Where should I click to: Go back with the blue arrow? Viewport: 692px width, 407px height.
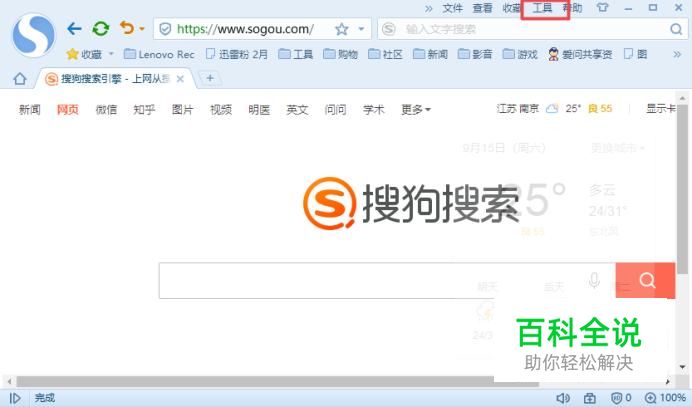pos(74,29)
